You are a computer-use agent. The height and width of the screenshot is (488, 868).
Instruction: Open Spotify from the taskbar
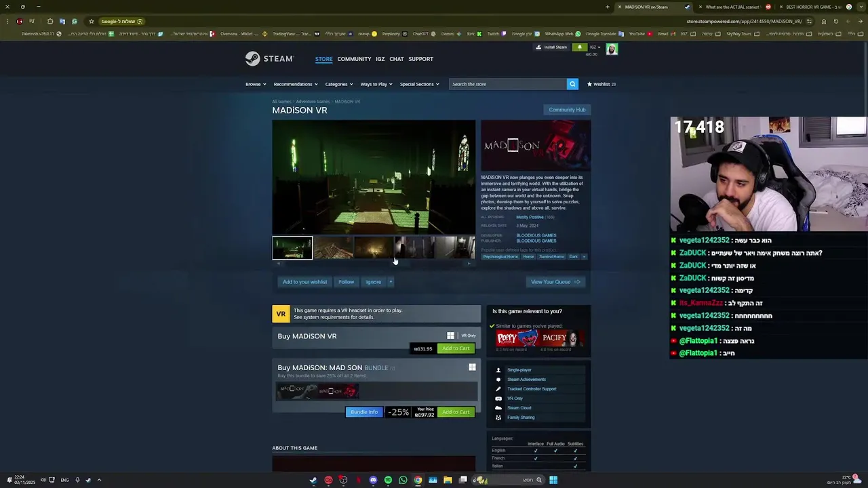coord(388,480)
